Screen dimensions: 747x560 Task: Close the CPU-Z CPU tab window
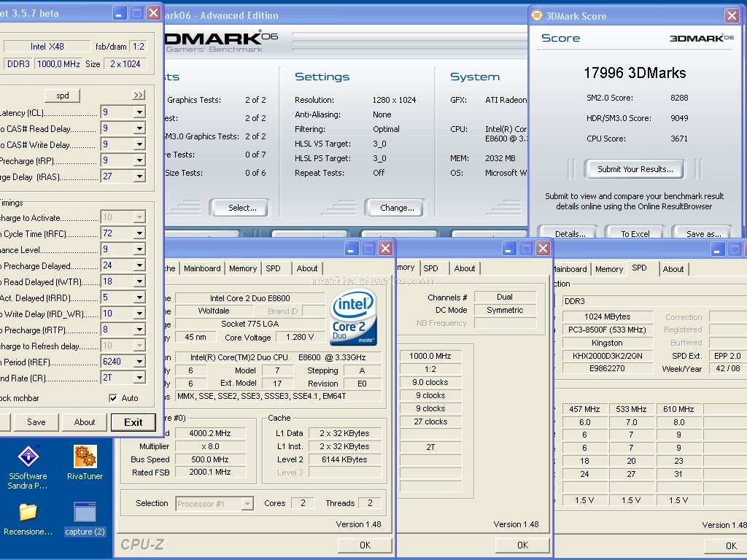(385, 248)
